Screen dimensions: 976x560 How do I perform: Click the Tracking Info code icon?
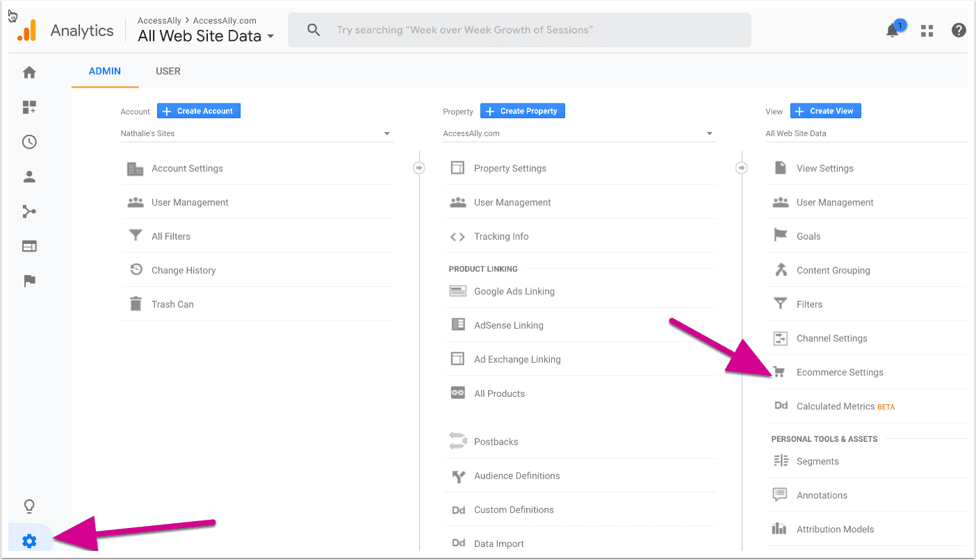pos(457,236)
